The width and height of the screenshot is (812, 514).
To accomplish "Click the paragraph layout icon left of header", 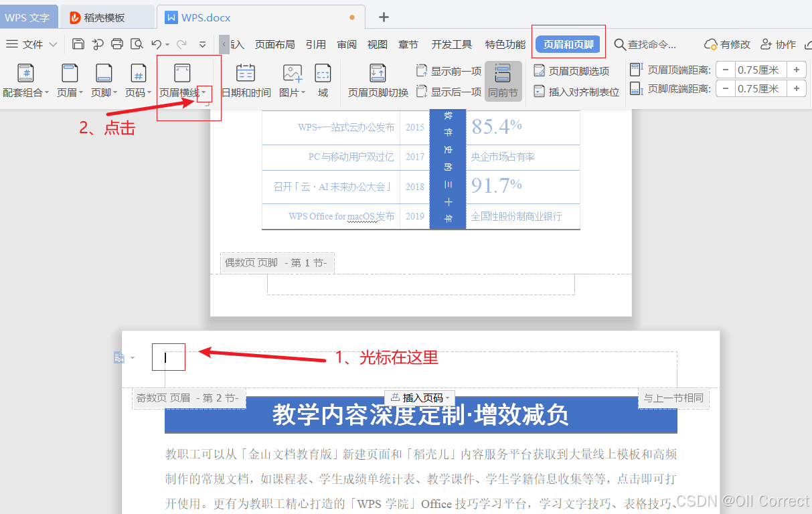I will click(x=119, y=358).
